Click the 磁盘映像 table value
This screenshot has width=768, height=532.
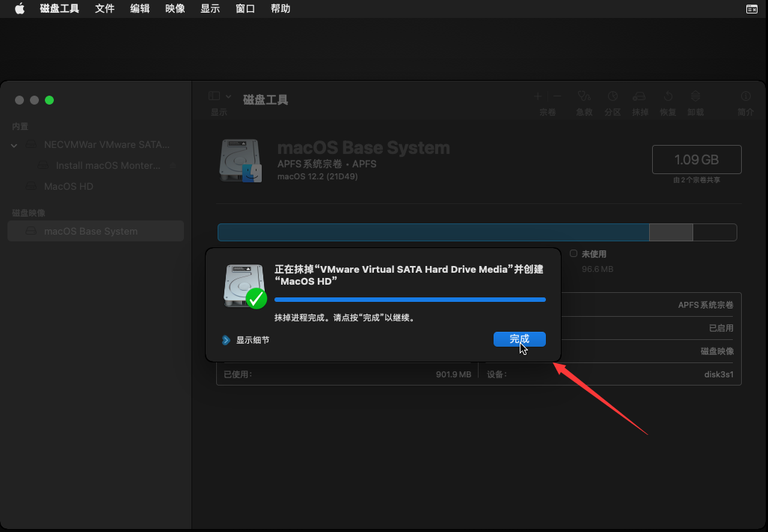click(x=717, y=351)
